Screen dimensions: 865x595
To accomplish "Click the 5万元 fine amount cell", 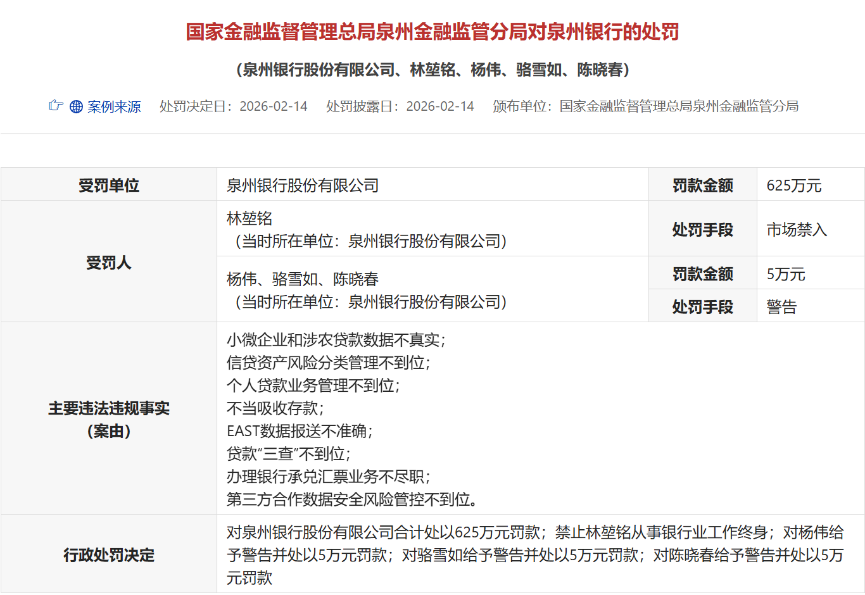I will [x=810, y=274].
